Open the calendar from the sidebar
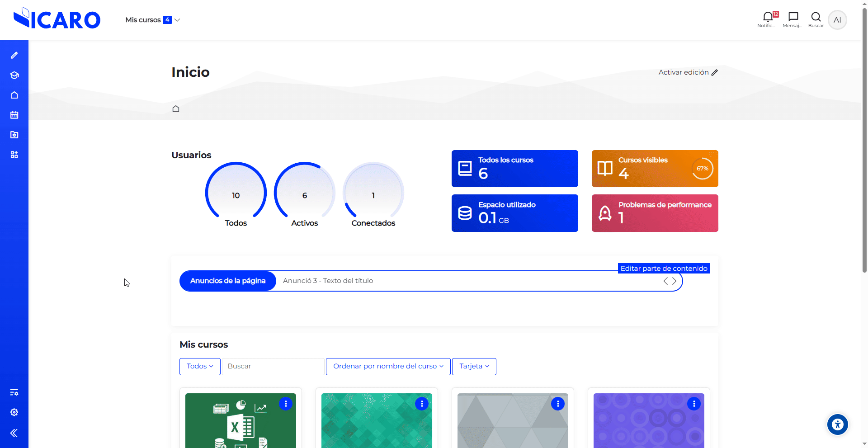The image size is (868, 448). (x=14, y=115)
